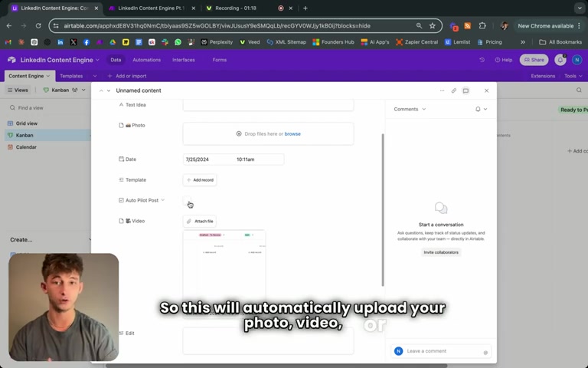Open the Forms tab
The height and width of the screenshot is (368, 588).
(x=220, y=60)
